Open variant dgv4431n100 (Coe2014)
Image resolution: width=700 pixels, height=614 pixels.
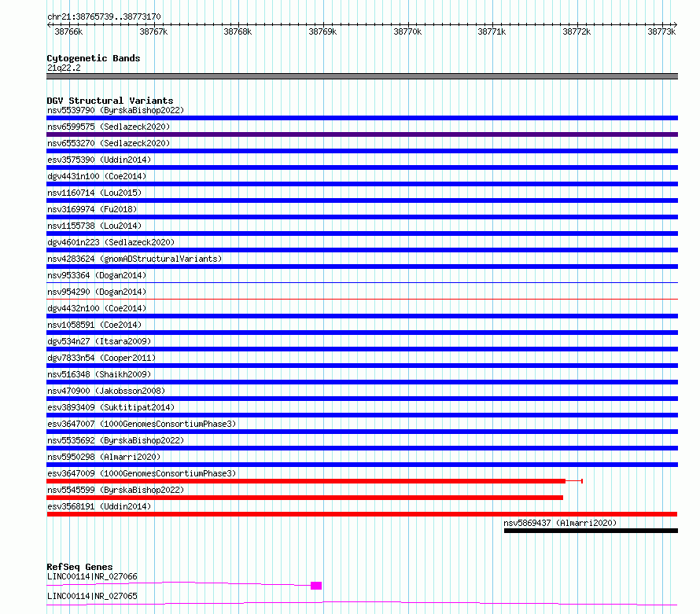click(97, 176)
